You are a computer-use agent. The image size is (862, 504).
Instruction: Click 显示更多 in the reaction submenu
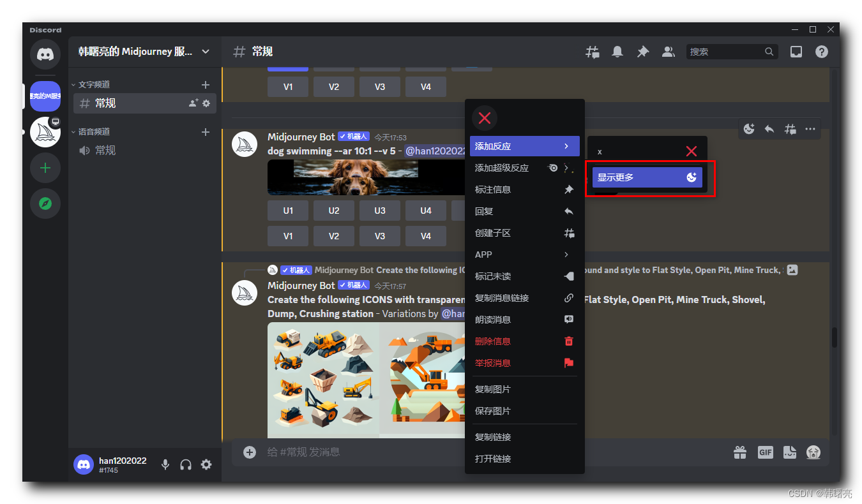tap(647, 177)
